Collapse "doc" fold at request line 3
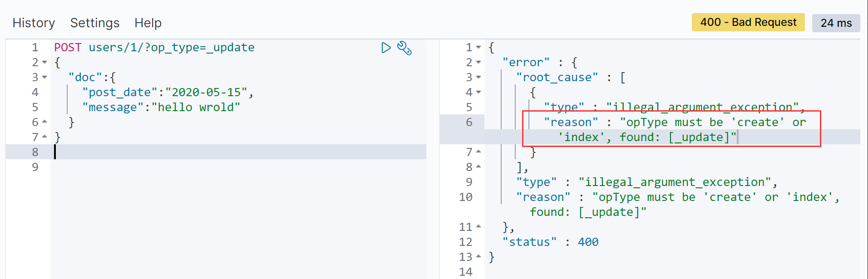 [44, 77]
